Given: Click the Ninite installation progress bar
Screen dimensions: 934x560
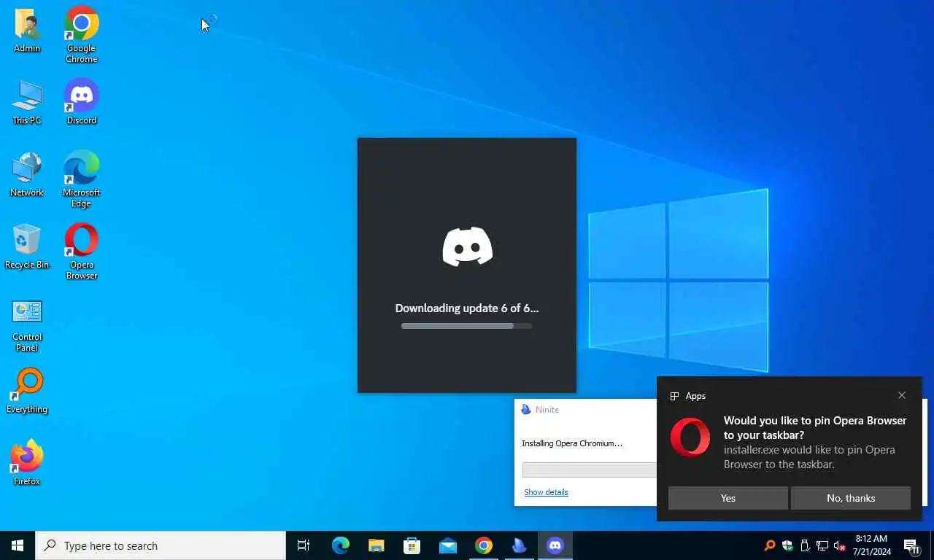Looking at the screenshot, I should coord(590,470).
